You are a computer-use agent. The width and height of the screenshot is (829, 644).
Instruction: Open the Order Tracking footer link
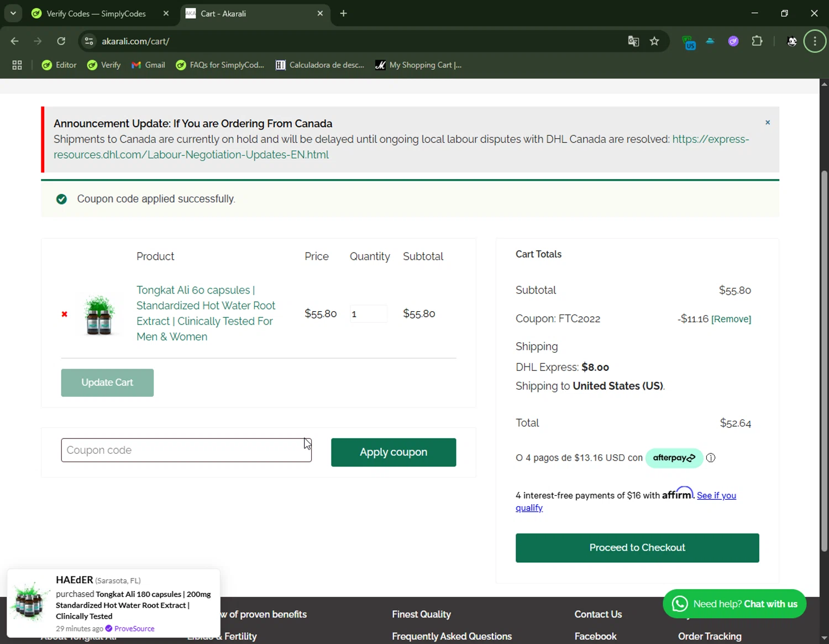click(710, 636)
